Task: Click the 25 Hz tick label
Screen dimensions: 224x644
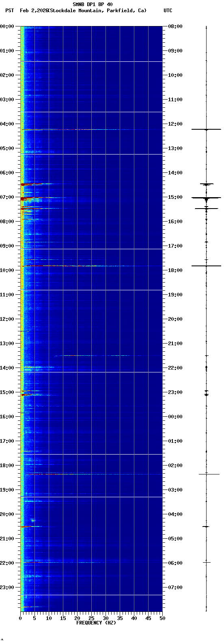Action: [x=91, y=618]
